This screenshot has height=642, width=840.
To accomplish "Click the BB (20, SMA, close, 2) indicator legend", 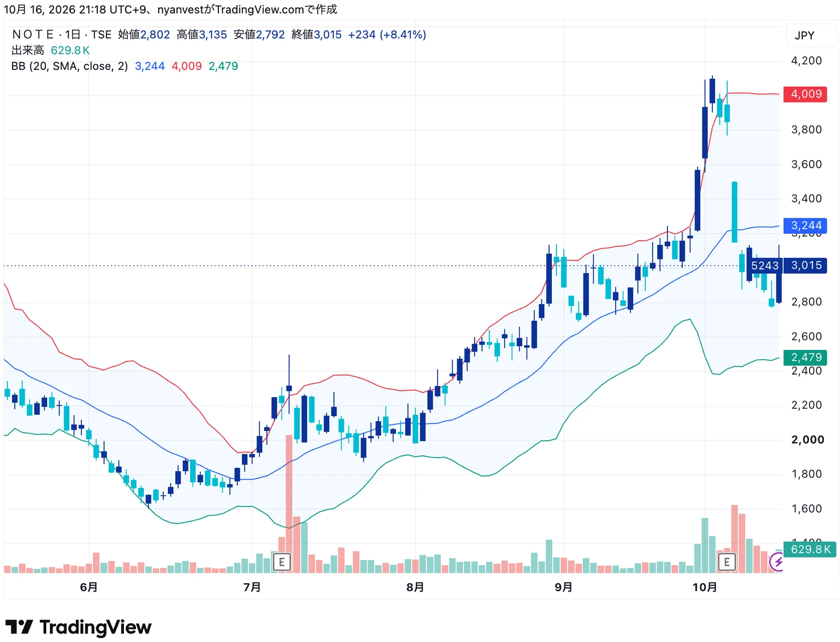I will click(69, 66).
